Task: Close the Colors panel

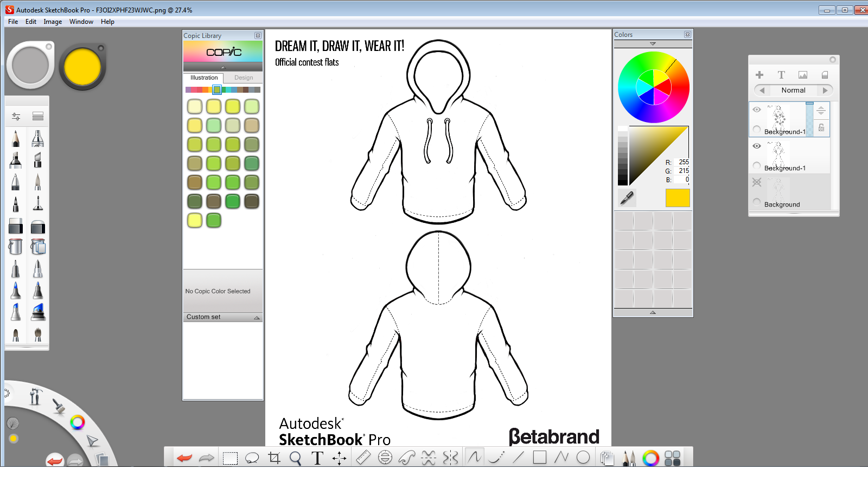Action: point(687,35)
